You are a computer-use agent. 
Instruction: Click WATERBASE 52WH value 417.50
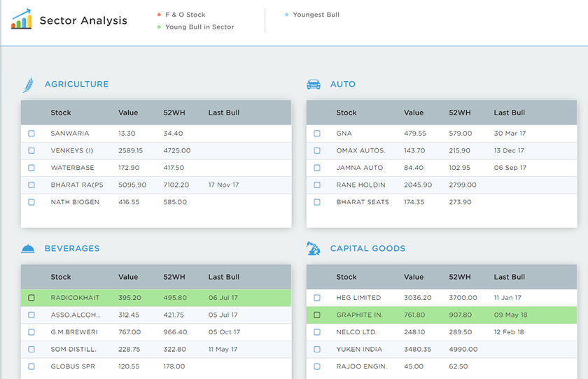(x=174, y=168)
